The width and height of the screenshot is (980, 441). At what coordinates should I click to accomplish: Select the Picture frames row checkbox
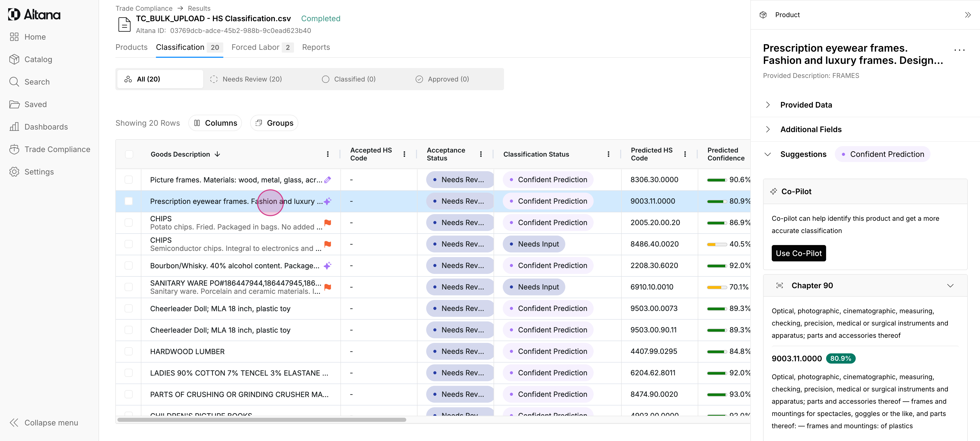(129, 179)
